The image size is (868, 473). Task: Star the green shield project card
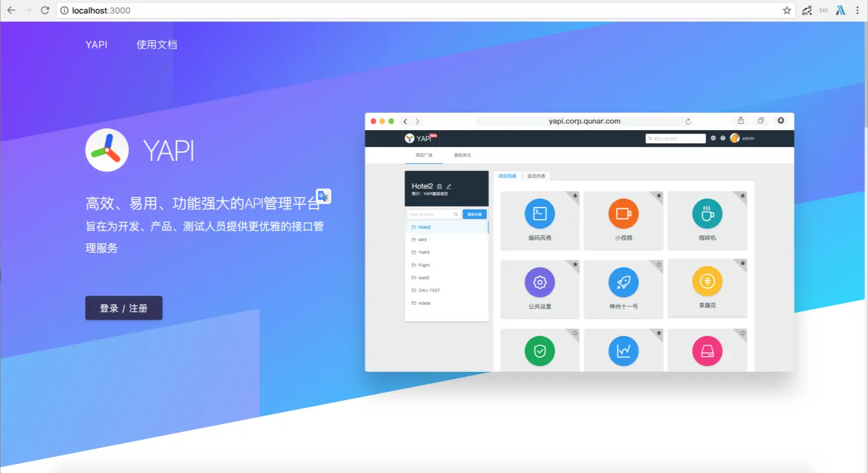(575, 334)
